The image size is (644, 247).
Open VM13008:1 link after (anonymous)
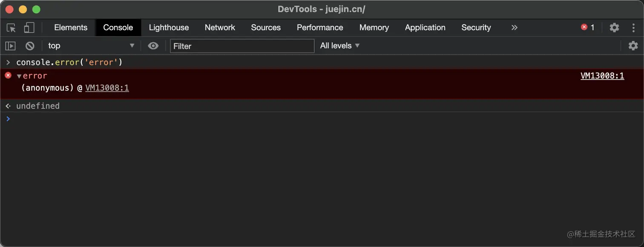point(107,88)
